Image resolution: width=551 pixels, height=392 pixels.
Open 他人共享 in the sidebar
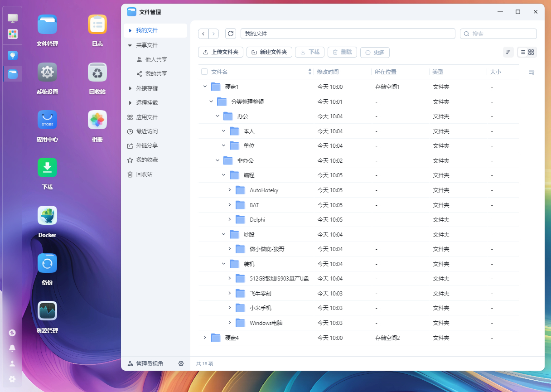[155, 59]
